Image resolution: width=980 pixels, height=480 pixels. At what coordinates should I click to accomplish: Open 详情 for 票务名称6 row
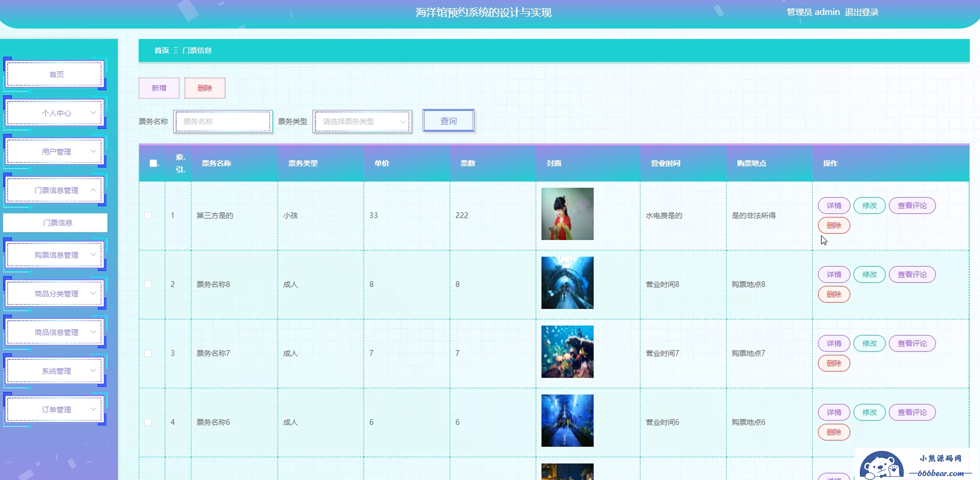click(834, 412)
